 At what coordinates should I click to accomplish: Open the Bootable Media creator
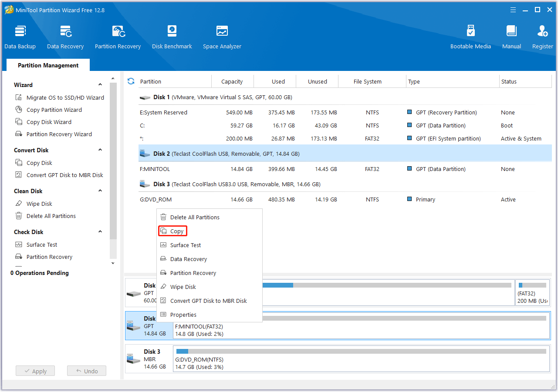coord(470,37)
